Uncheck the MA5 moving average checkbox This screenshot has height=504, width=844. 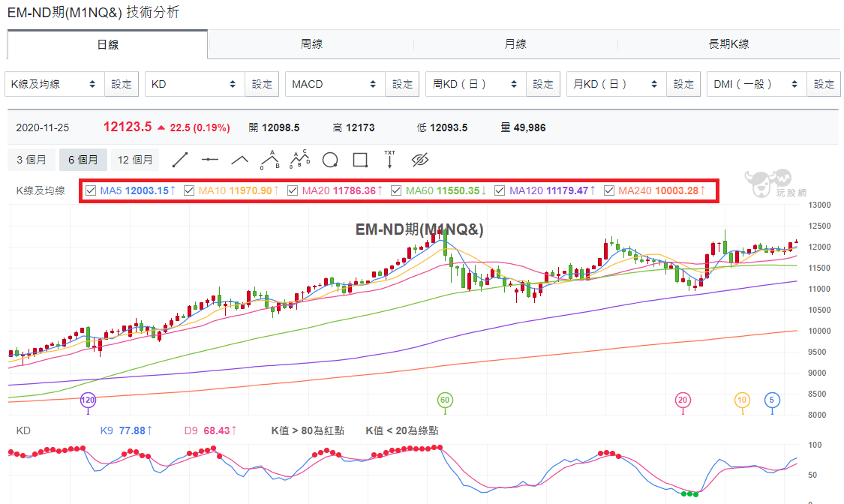coord(91,190)
